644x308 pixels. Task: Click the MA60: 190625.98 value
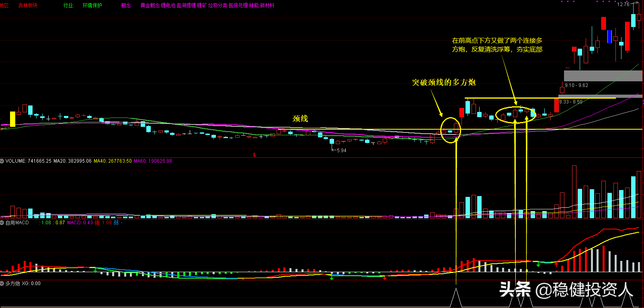153,161
